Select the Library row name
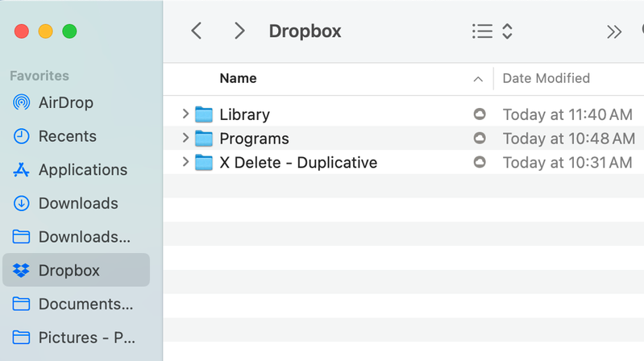The image size is (644, 361). (244, 114)
